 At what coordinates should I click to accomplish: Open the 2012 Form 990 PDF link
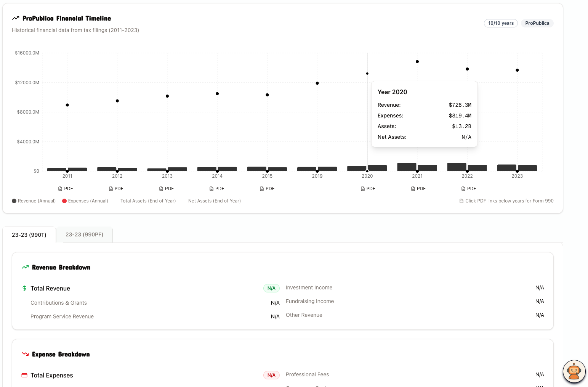point(116,189)
